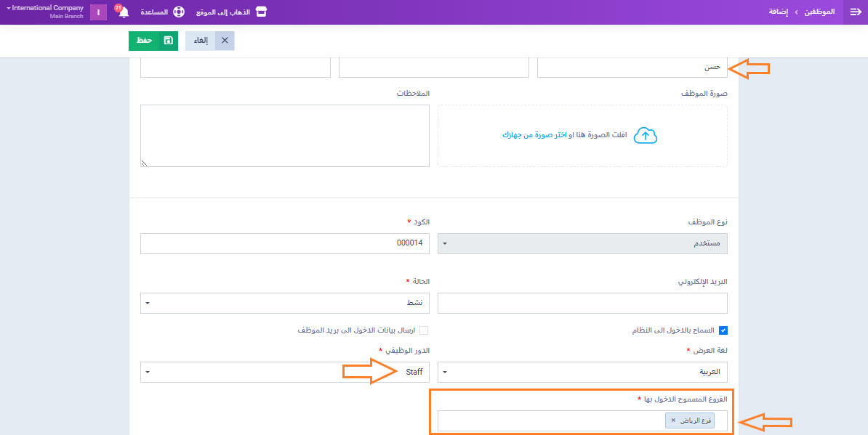The image size is (868, 435).
Task: Expand the الحالة status dropdown
Action: coord(284,303)
